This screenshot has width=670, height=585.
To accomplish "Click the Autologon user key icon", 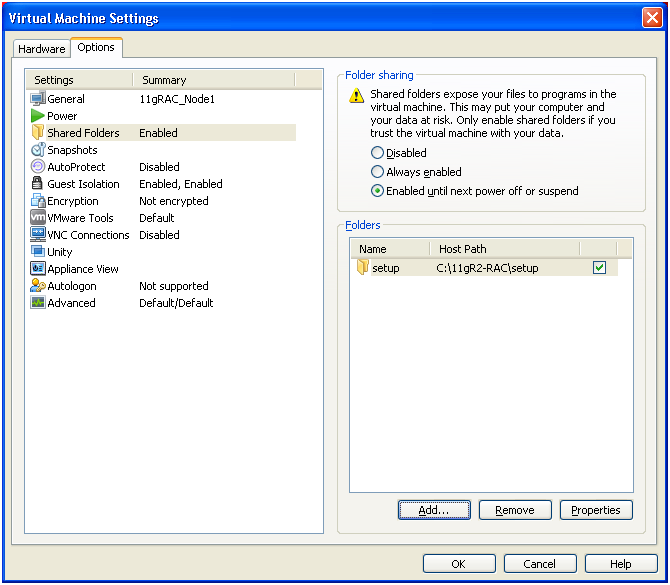I will 38,285.
